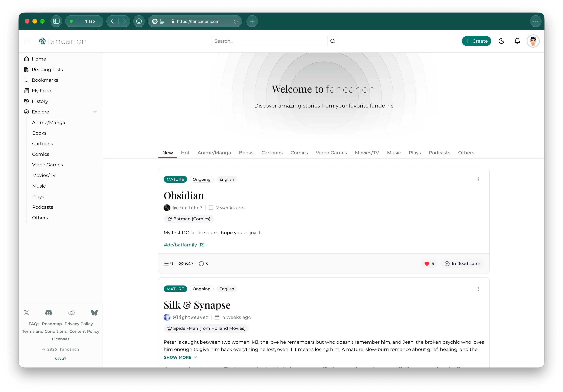The height and width of the screenshot is (392, 563).
Task: Collapse the Explore section chevron
Action: point(95,112)
